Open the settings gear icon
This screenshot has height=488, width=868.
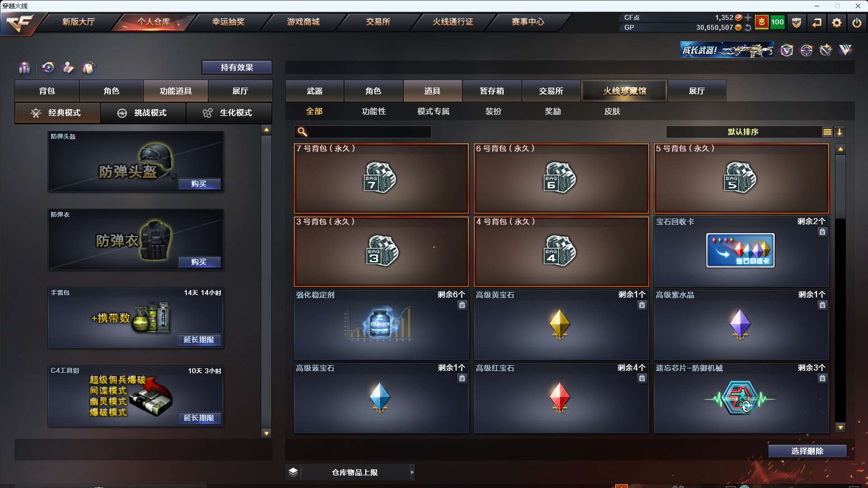point(837,23)
